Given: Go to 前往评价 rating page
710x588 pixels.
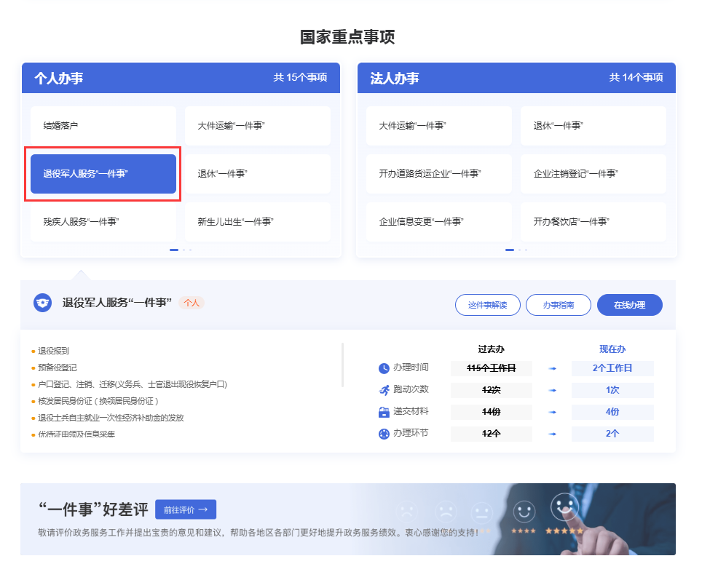Looking at the screenshot, I should click(x=186, y=509).
